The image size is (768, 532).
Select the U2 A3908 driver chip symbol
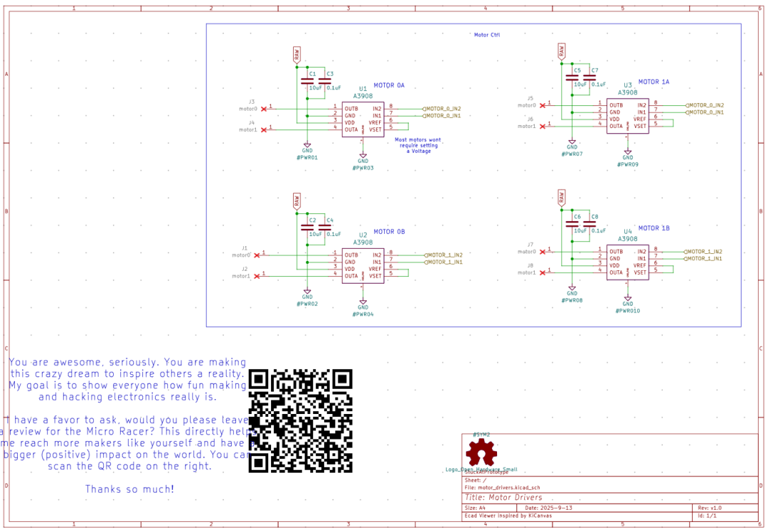pyautogui.click(x=363, y=266)
